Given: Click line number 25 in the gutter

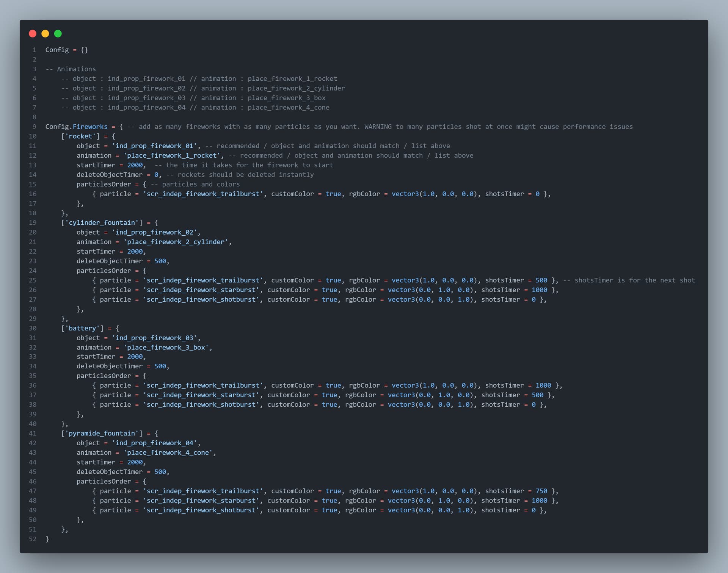Looking at the screenshot, I should [x=33, y=280].
